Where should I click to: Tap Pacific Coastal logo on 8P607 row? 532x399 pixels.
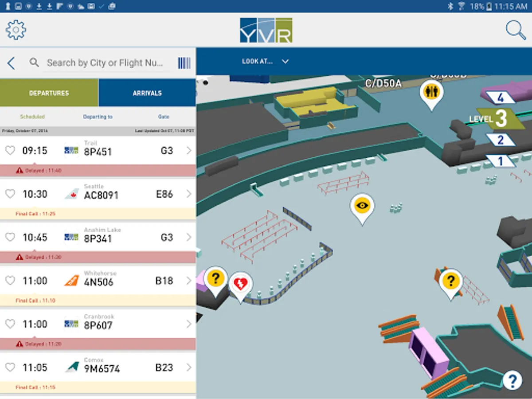pyautogui.click(x=71, y=324)
